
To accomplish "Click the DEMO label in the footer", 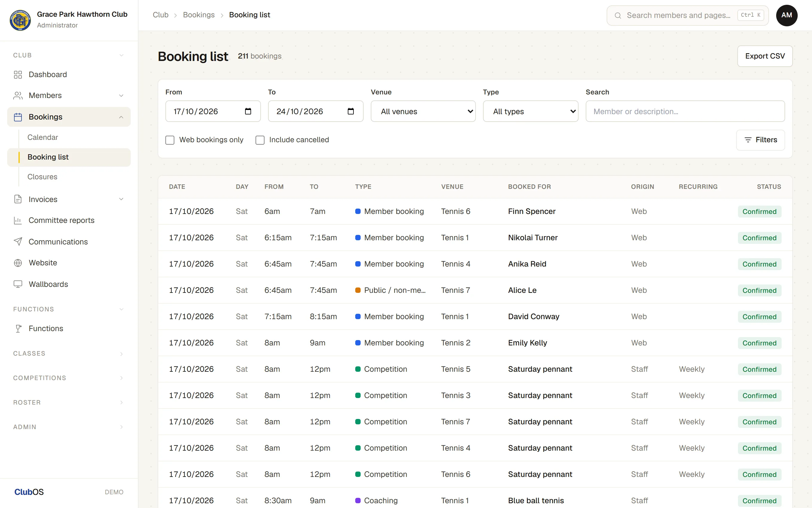I will [114, 492].
